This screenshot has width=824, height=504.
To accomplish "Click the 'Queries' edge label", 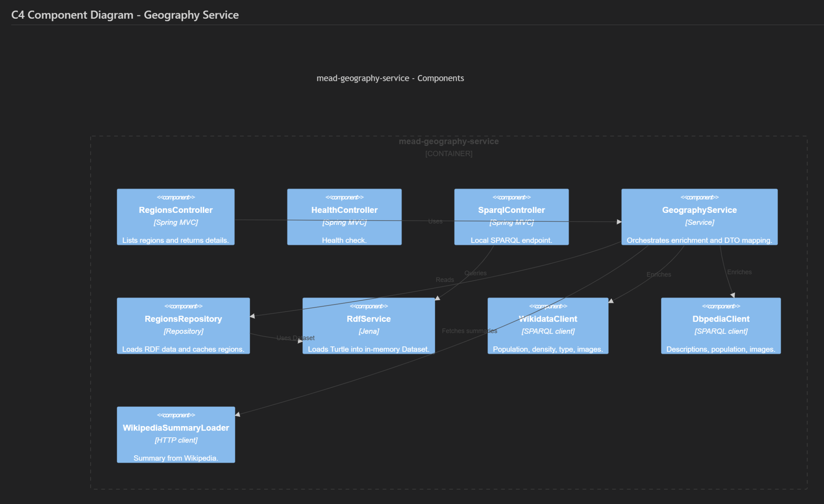I will [x=476, y=273].
